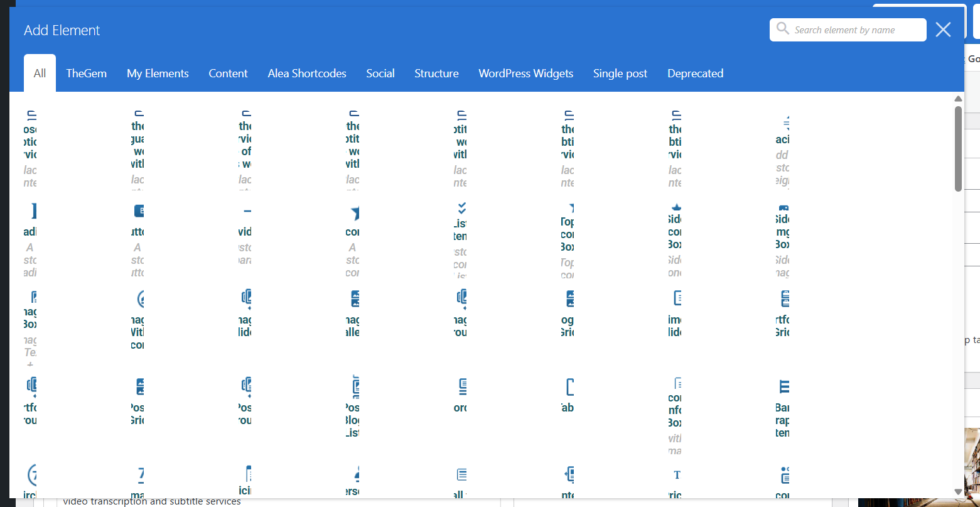Screen dimensions: 980x507
Task: Add the Portfolio Group element
Action: 30,401
